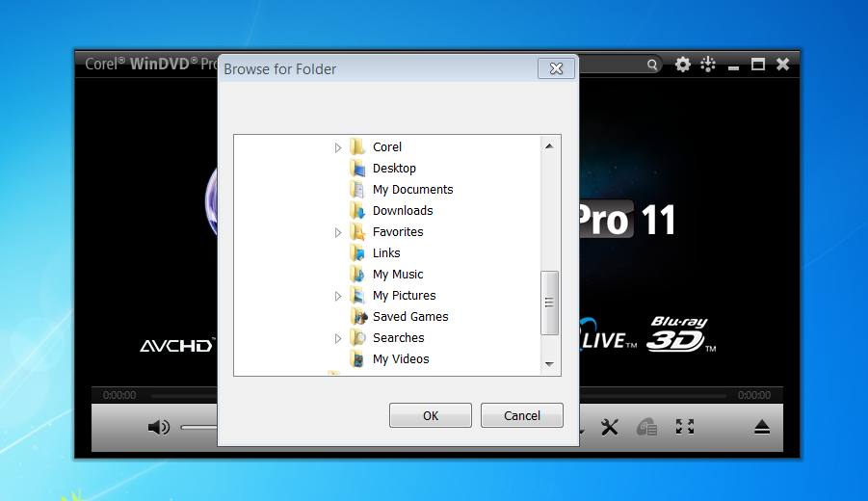
Task: Click the My Music folder icon
Action: pyautogui.click(x=358, y=274)
